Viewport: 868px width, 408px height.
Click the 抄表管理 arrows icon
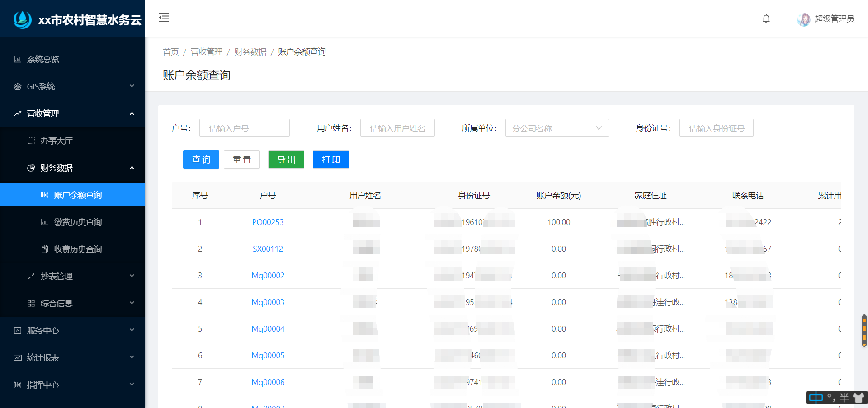click(x=31, y=276)
